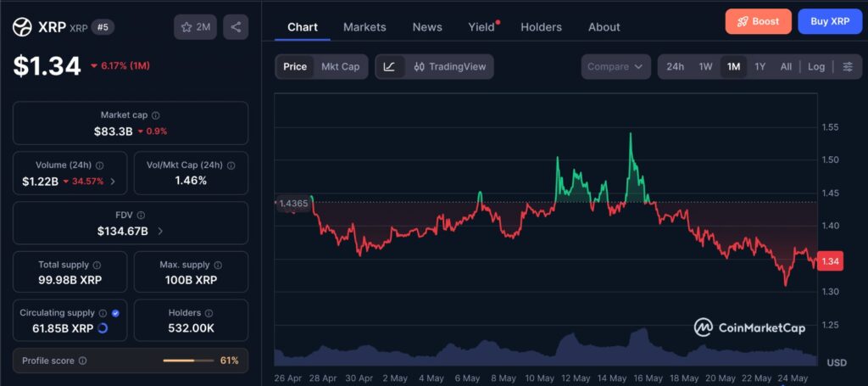The width and height of the screenshot is (868, 386).
Task: Click the 6.17% (1M) change text
Action: (125, 66)
